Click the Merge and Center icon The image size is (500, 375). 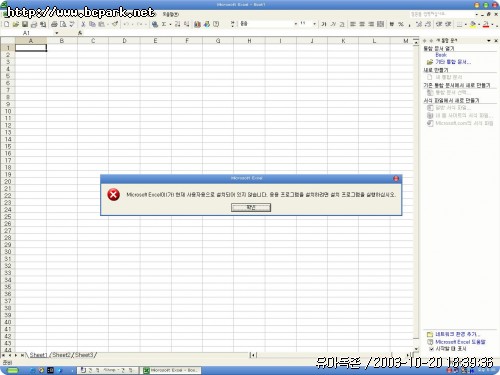[x=380, y=24]
